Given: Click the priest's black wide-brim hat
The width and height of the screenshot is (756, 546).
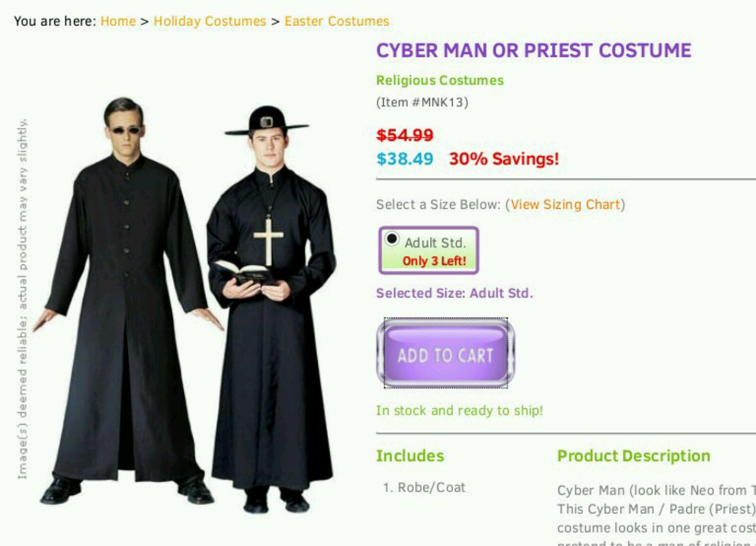Looking at the screenshot, I should pyautogui.click(x=267, y=121).
